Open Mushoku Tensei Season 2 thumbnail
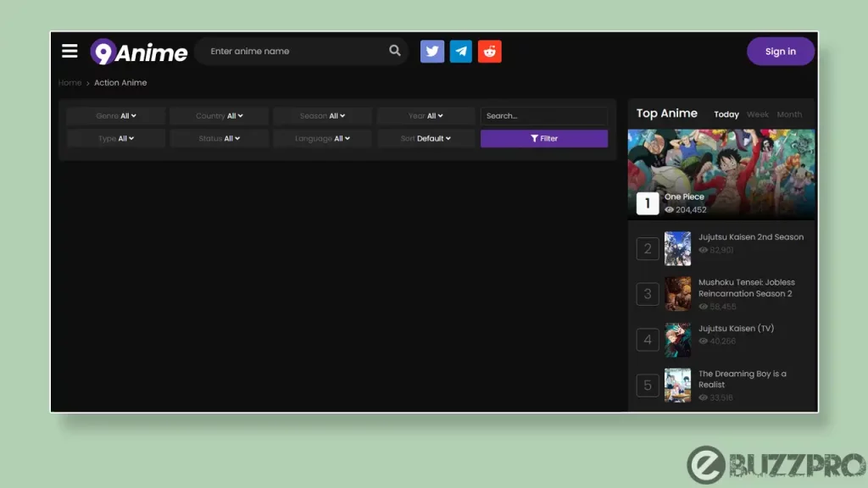 pyautogui.click(x=677, y=294)
